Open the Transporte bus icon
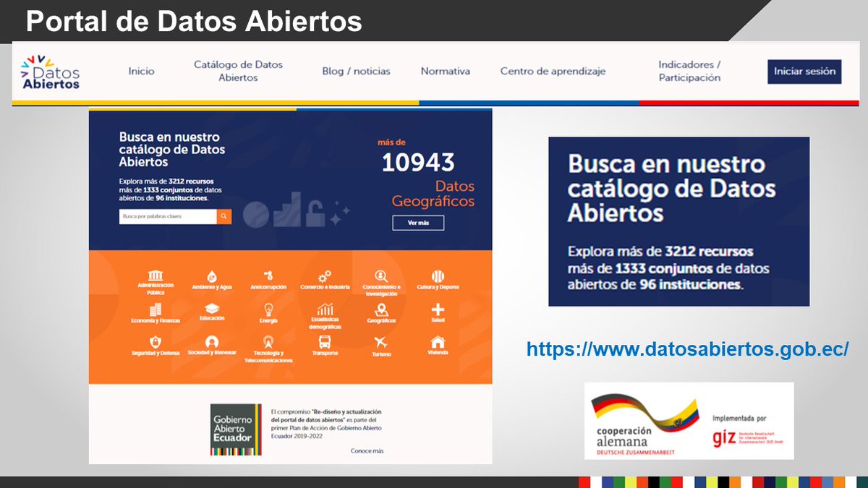Viewport: 868px width, 488px height. 325,342
